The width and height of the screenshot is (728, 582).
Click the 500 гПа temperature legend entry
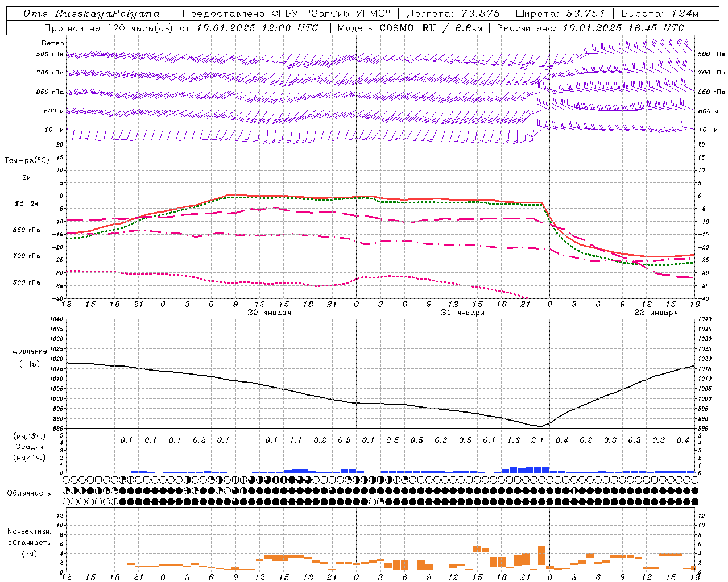click(x=27, y=282)
